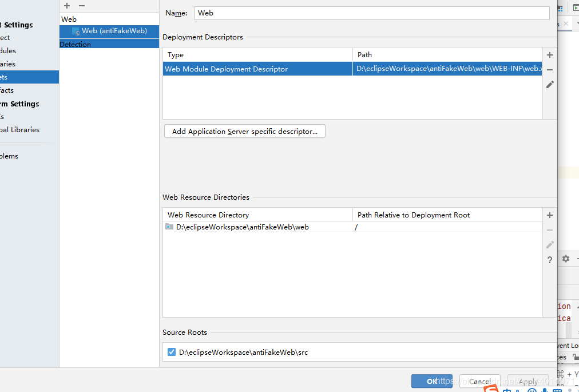Select the Detection item in list
Viewport: 579px width, 392px height.
[x=76, y=44]
